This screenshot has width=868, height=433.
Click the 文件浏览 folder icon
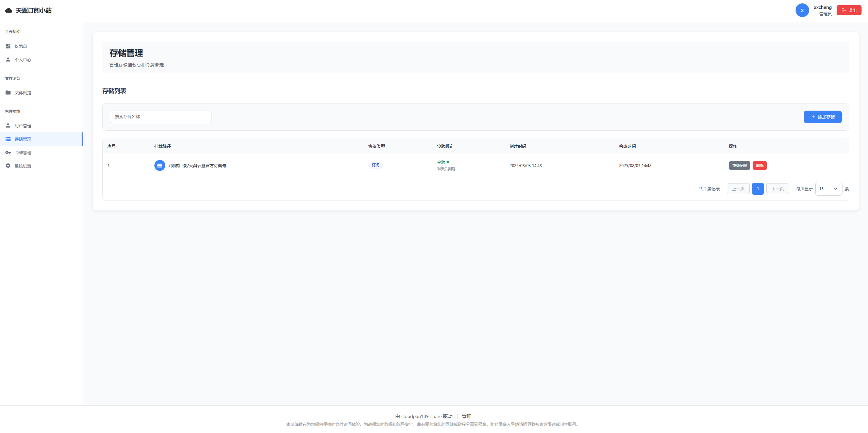tap(8, 93)
